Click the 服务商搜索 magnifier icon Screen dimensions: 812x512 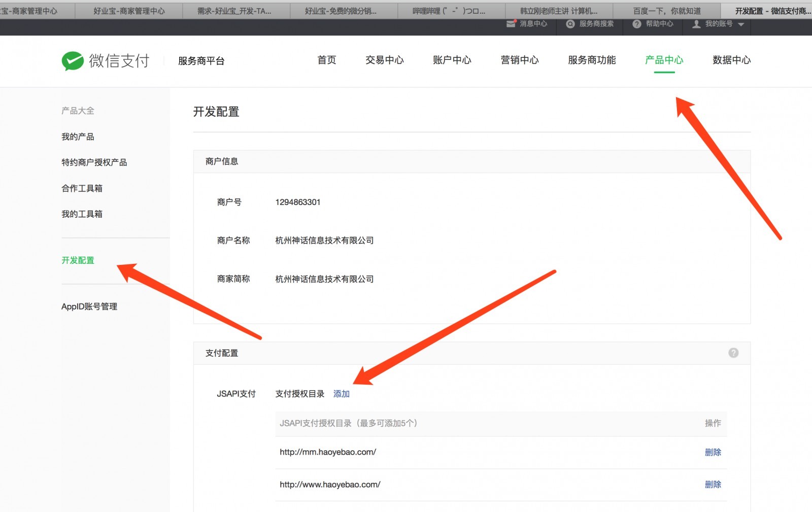pos(570,24)
